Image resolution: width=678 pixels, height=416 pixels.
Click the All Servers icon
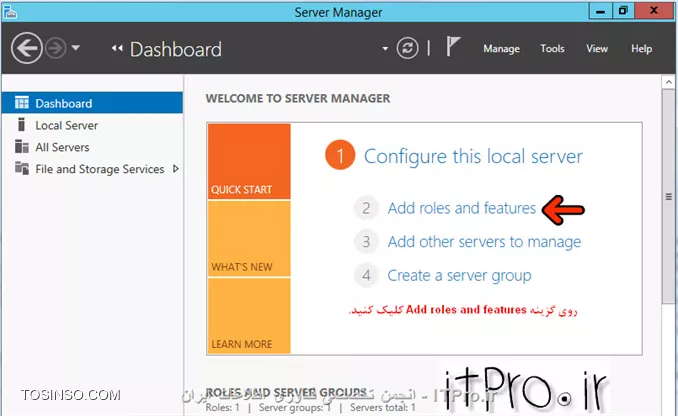(x=22, y=147)
